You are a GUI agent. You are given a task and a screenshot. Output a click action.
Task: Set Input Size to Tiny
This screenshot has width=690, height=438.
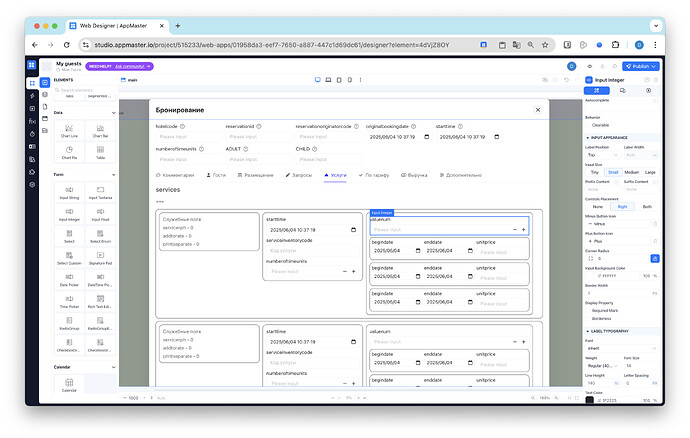pyautogui.click(x=595, y=172)
